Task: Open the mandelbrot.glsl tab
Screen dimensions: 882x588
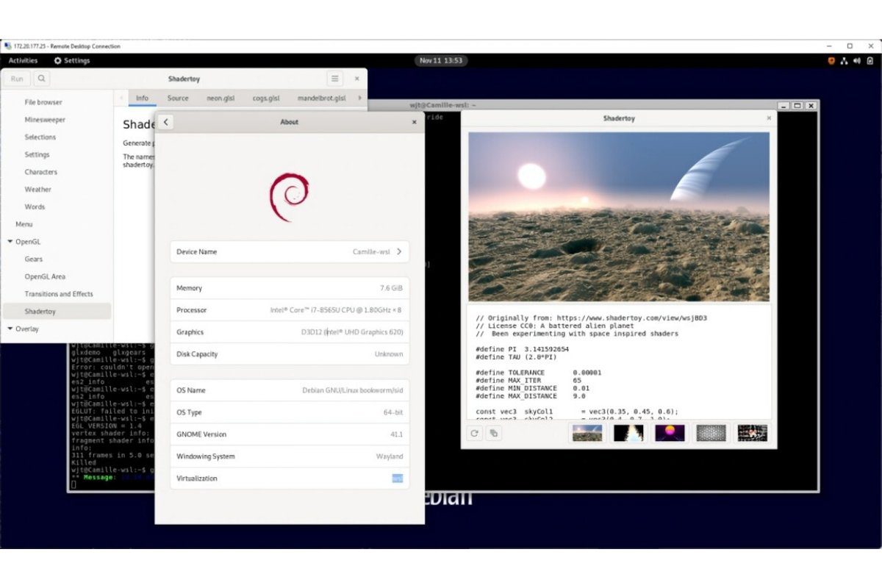Action: tap(321, 98)
